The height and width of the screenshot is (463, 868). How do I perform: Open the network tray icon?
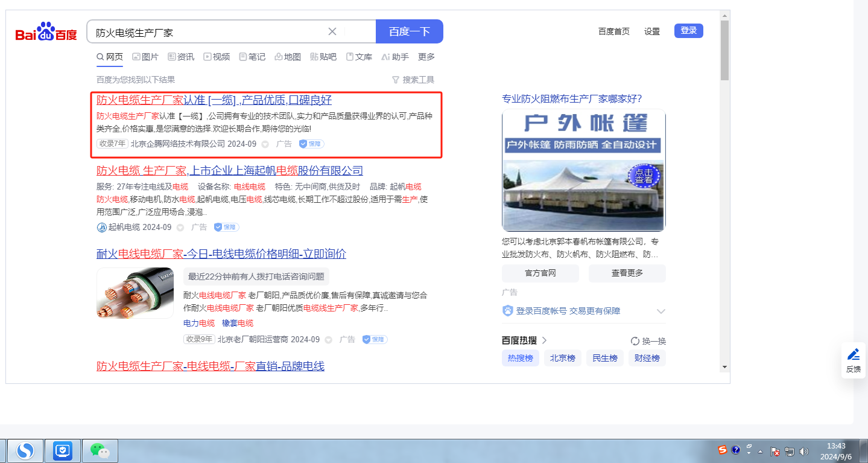click(790, 452)
